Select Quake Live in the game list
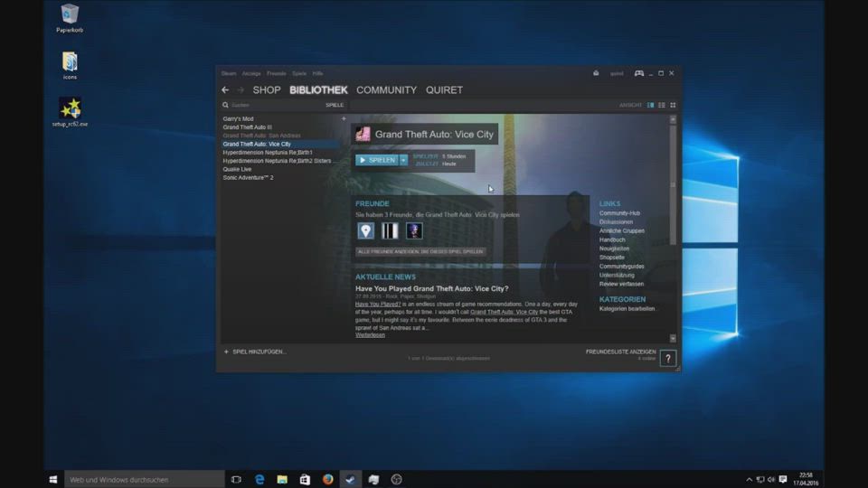 pos(238,169)
